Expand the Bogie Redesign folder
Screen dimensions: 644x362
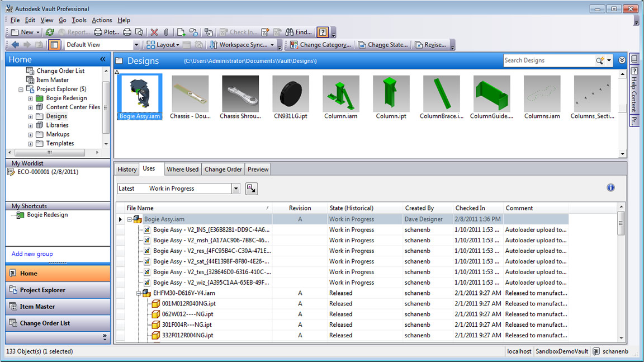click(x=30, y=98)
